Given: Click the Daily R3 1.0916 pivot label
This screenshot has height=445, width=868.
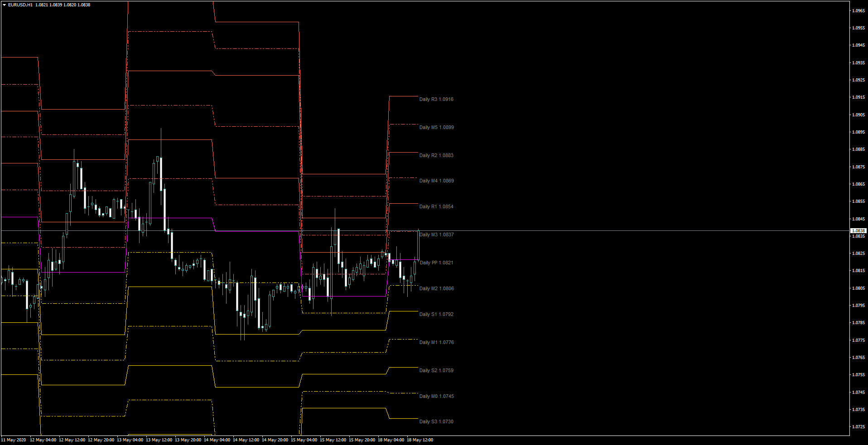Looking at the screenshot, I should point(436,99).
